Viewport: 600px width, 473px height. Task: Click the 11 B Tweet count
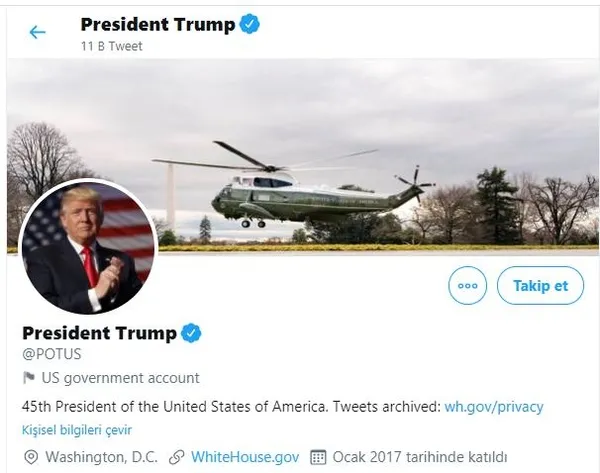pos(112,47)
